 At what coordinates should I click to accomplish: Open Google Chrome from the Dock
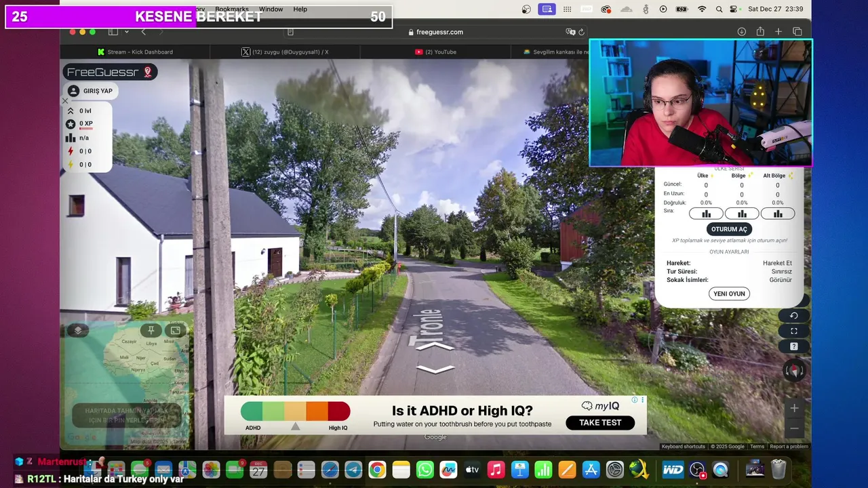(x=377, y=469)
